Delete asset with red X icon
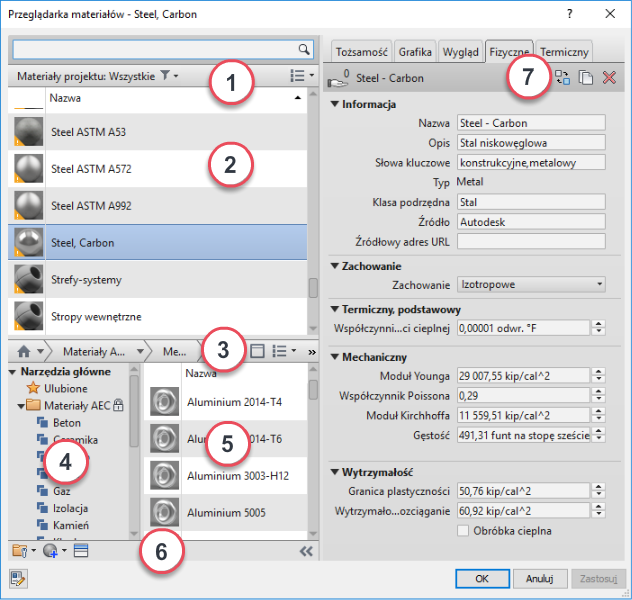Screen dimensions: 632x600 click(609, 77)
